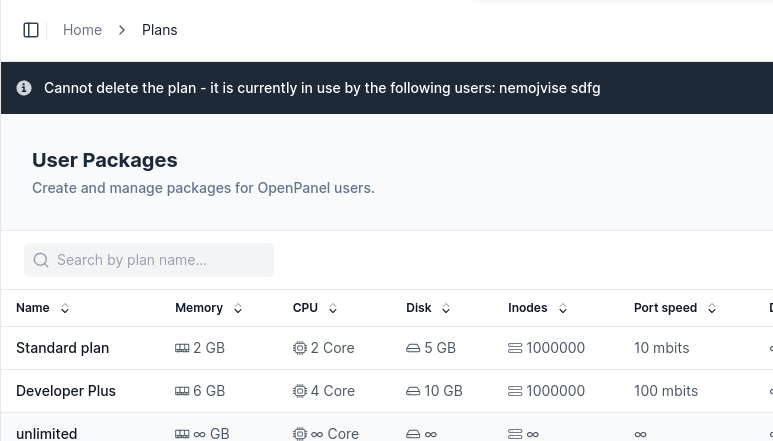Sort table by Name column arrows
Screen dimensions: 773x441
pyautogui.click(x=65, y=308)
